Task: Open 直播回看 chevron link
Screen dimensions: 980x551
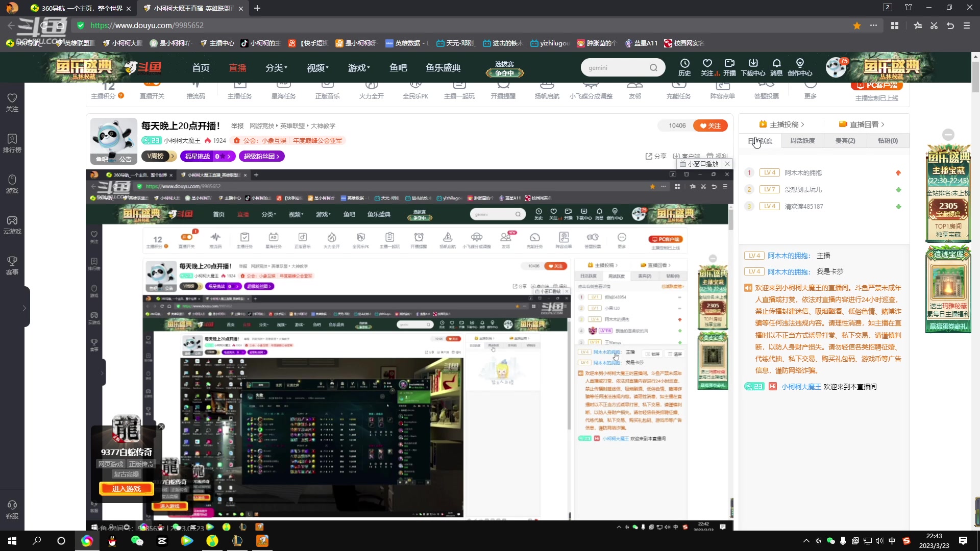Action: pyautogui.click(x=862, y=124)
